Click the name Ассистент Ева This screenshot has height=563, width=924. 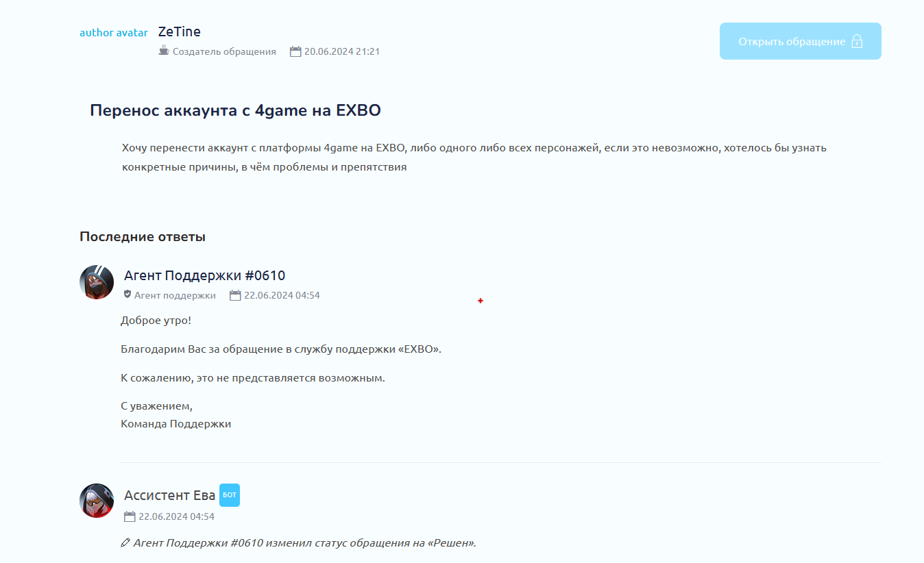click(169, 495)
